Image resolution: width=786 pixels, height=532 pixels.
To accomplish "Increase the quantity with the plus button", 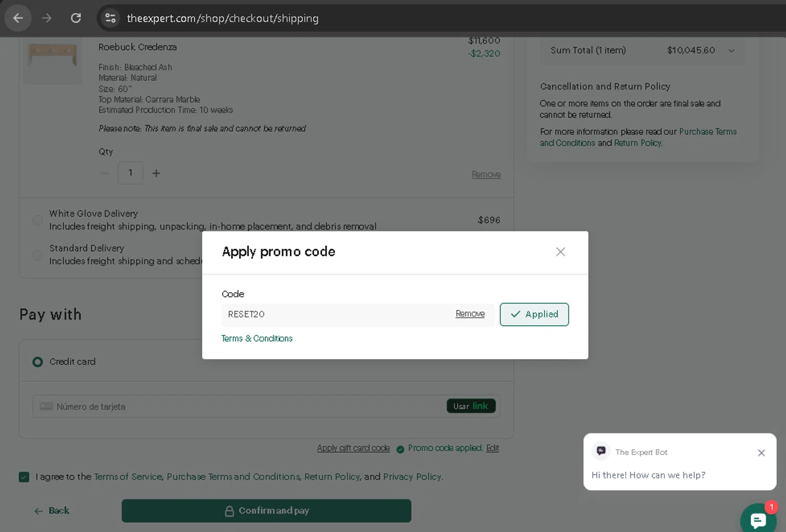I will (156, 173).
